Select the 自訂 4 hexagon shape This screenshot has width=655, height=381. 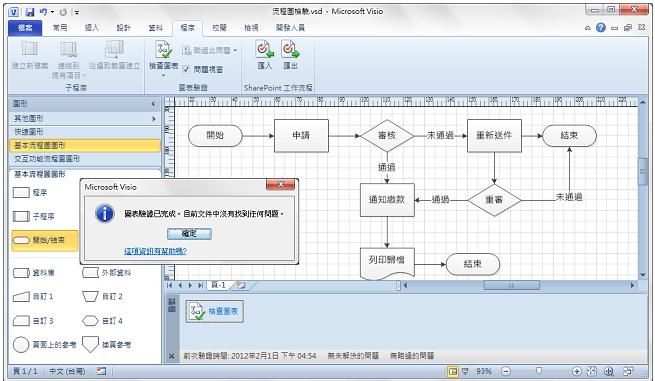[x=102, y=321]
